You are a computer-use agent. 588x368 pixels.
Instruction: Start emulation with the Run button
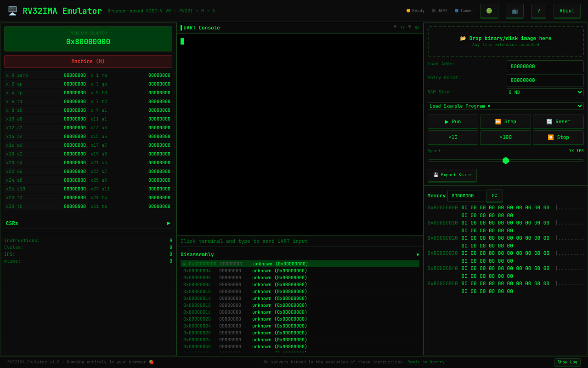[453, 121]
